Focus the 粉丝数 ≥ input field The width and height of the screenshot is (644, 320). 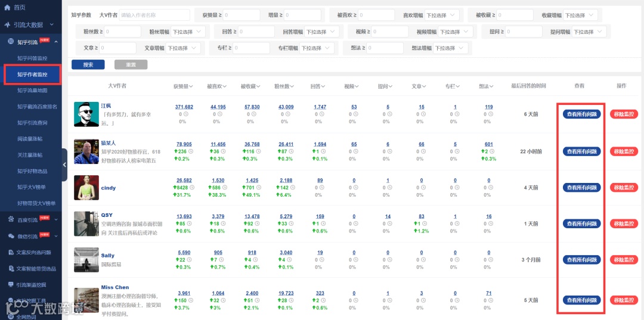[123, 32]
